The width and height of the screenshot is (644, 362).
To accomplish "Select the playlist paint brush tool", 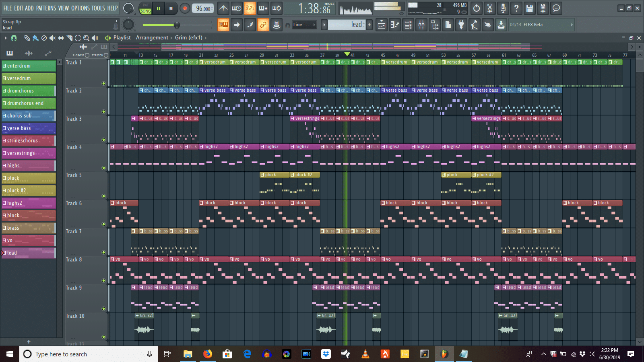I will [x=35, y=38].
